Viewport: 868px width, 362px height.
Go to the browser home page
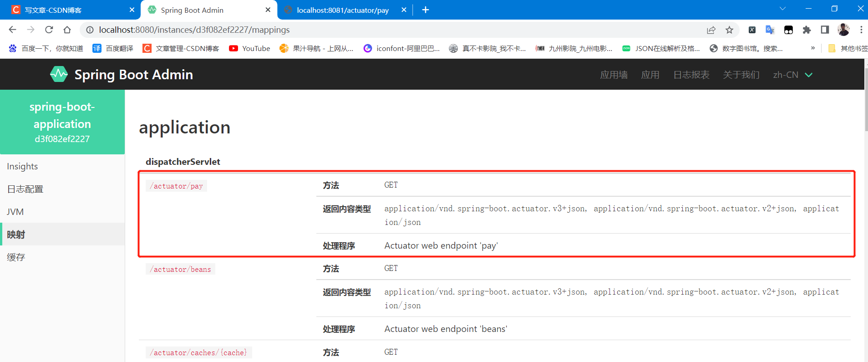[x=67, y=30]
